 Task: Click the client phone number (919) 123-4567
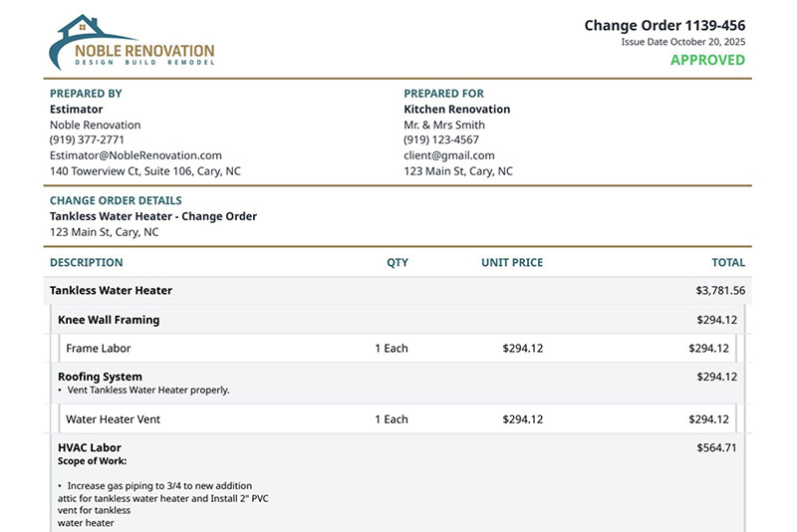tap(441, 140)
